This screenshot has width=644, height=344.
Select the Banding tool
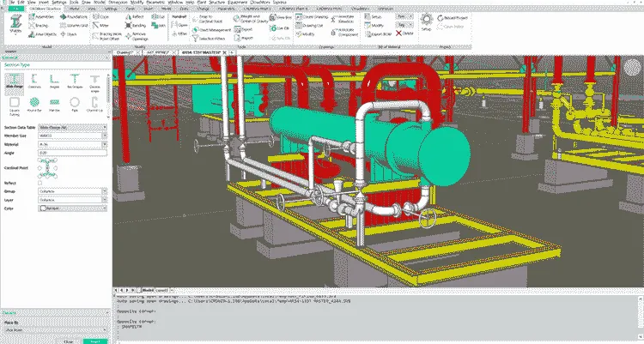point(136,26)
